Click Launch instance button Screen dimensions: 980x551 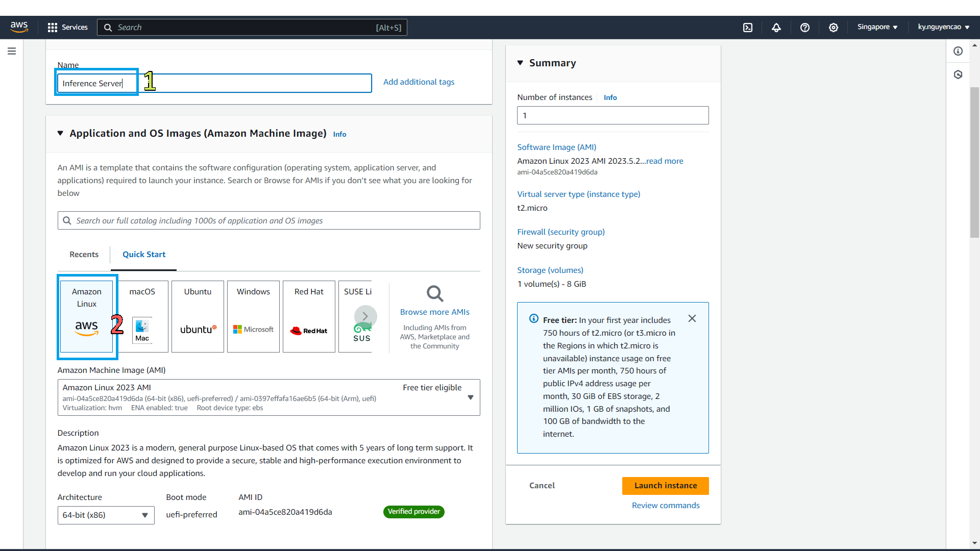pos(666,486)
